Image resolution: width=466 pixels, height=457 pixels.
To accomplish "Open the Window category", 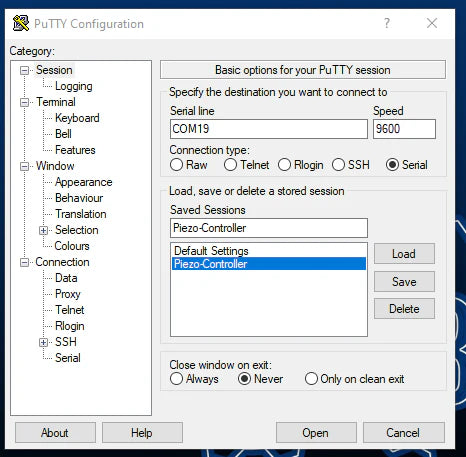I will (x=55, y=166).
